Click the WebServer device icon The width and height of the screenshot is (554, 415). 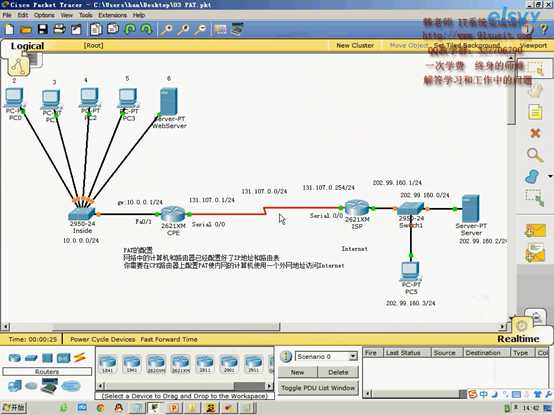pos(169,101)
